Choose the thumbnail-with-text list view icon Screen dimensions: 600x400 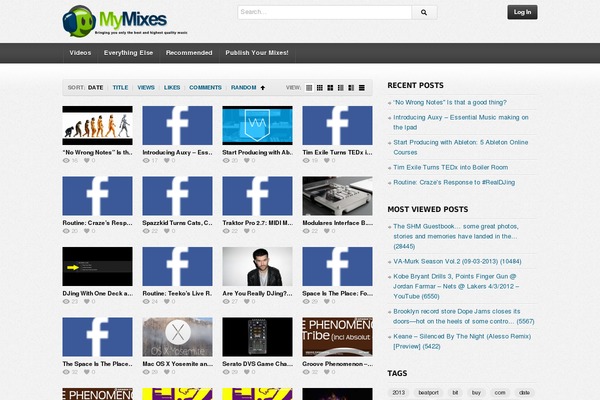pyautogui.click(x=351, y=88)
